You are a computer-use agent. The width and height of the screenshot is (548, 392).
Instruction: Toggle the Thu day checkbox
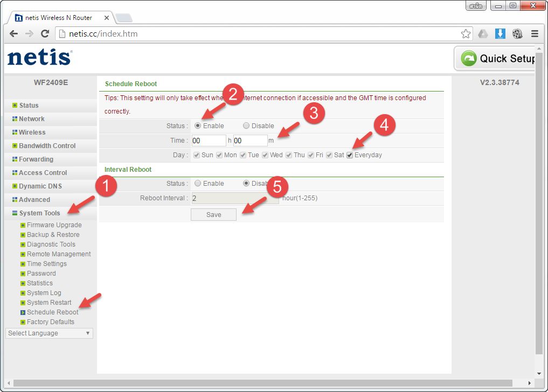[289, 155]
